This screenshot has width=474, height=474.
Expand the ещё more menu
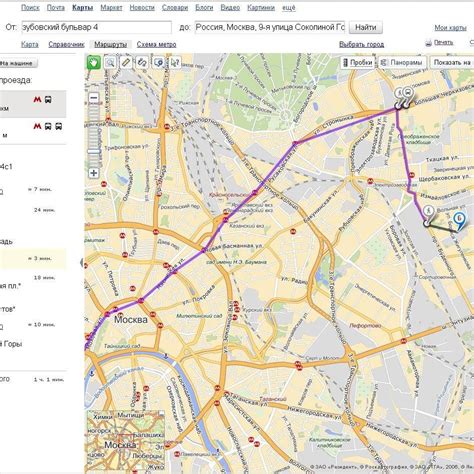(289, 8)
